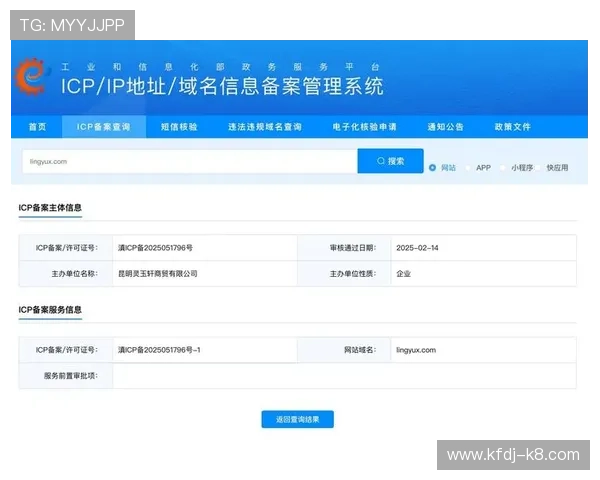Click the ICP/IP地址/域名信息备案管理系统 title

point(222,86)
